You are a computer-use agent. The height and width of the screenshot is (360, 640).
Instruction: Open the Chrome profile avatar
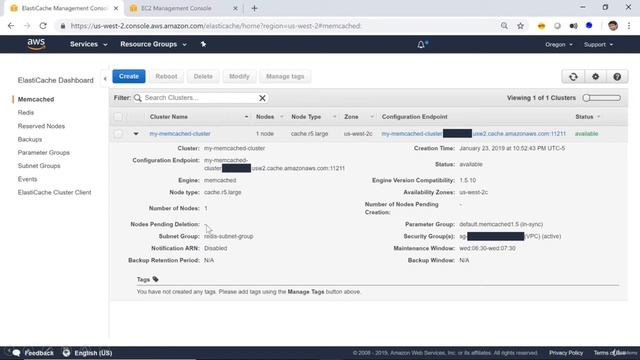(613, 26)
